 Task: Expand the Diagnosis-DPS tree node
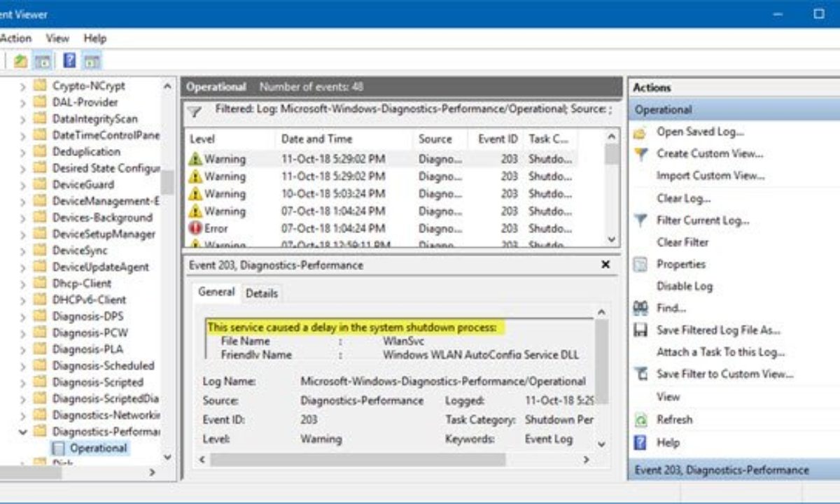click(x=23, y=316)
